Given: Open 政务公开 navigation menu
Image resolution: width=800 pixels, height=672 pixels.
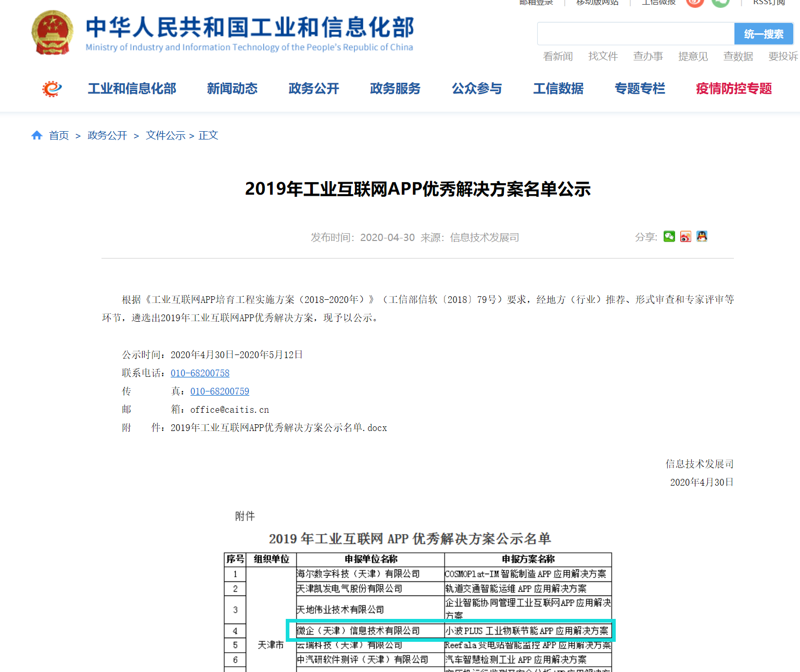Looking at the screenshot, I should point(313,89).
